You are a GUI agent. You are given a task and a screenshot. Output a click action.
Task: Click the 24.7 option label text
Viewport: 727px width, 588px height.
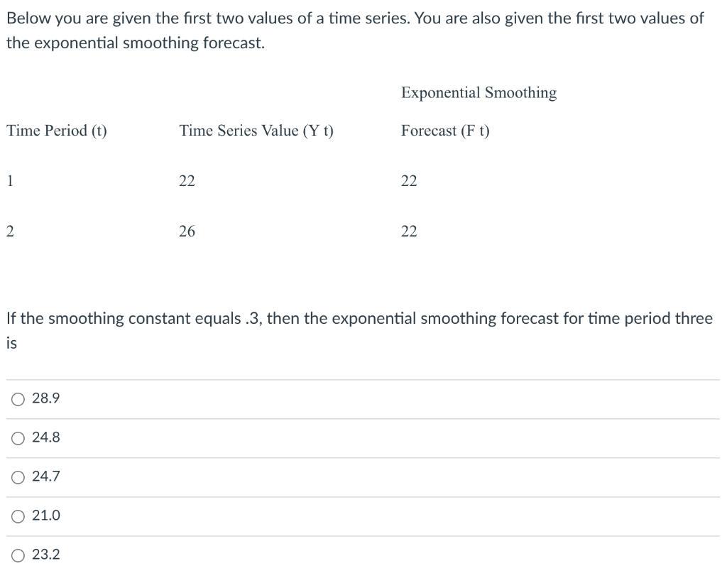[45, 477]
